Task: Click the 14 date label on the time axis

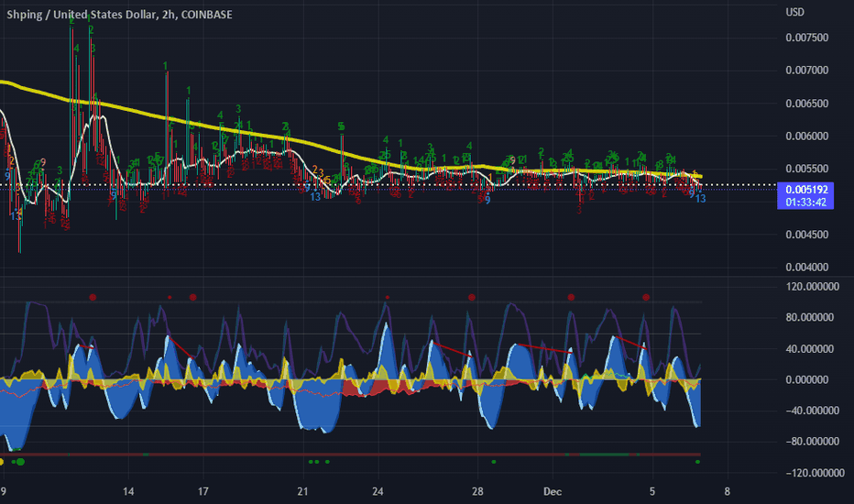Action: click(128, 491)
